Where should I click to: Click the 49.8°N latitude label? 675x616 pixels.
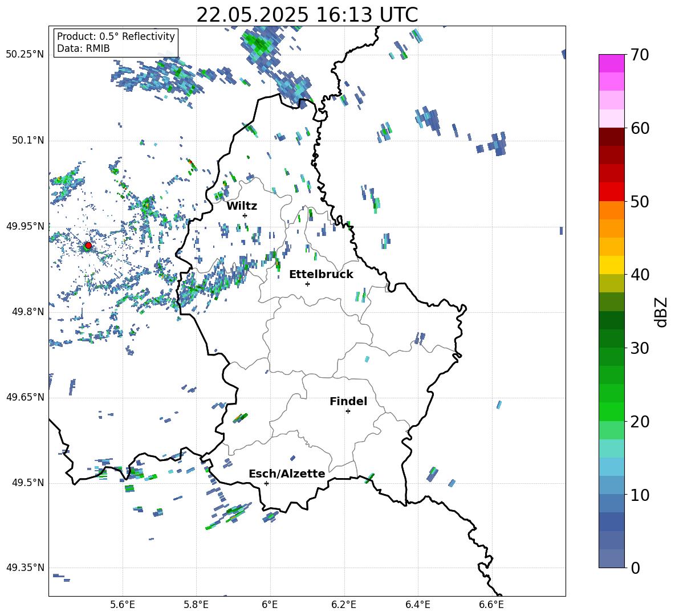tap(28, 312)
